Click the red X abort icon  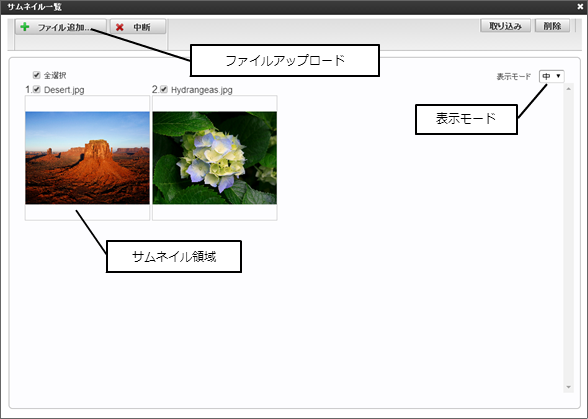coord(120,27)
